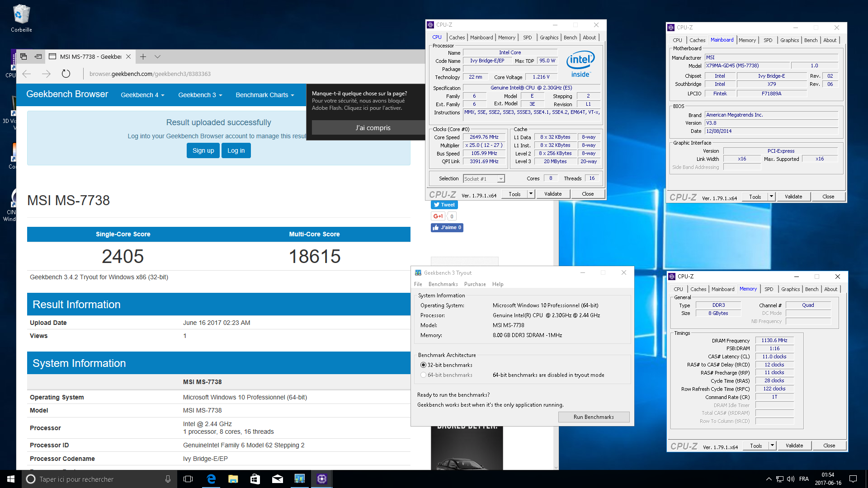Expand Tools arrow in CPU-Z CPU window
868x488 pixels.
(x=531, y=194)
